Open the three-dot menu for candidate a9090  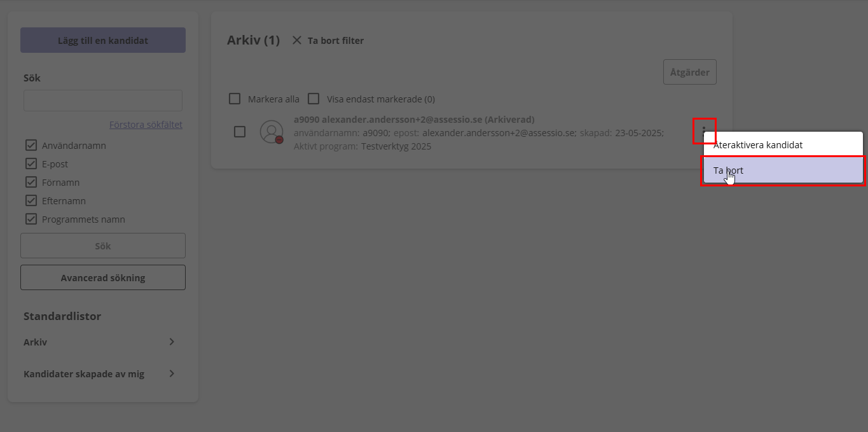[704, 131]
